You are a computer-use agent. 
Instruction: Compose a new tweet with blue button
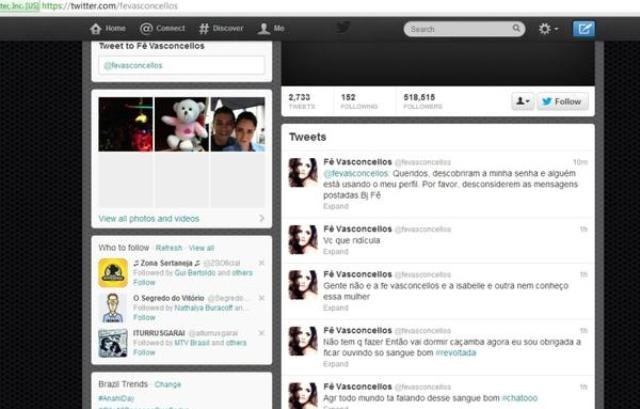(x=584, y=29)
